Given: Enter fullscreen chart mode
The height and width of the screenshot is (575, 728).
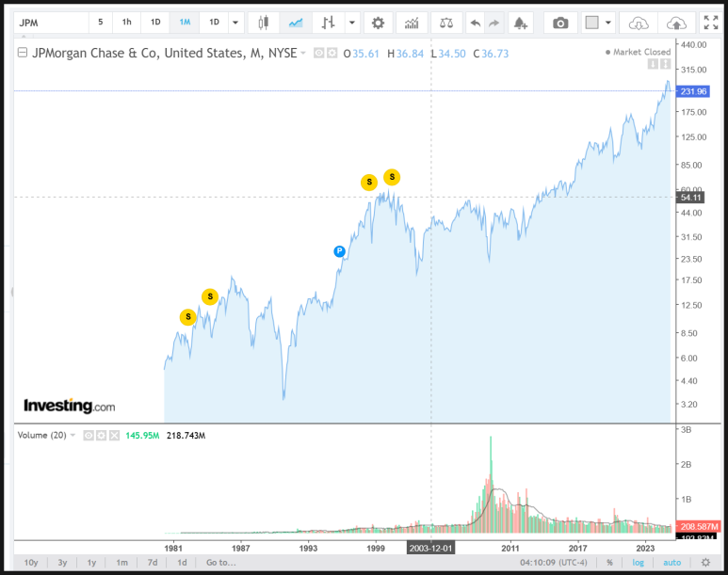Looking at the screenshot, I should pyautogui.click(x=710, y=23).
